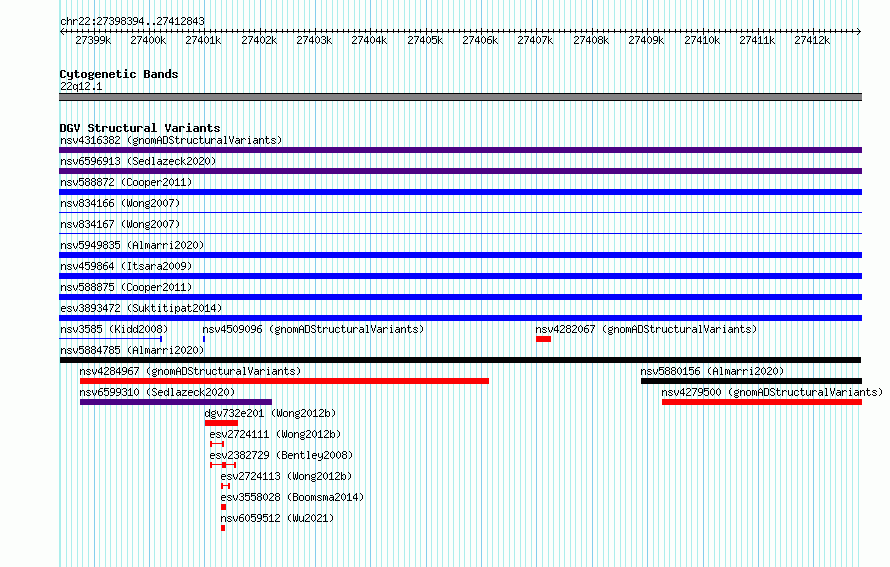Open nsv6596913 (Sedlazeck2020) variant label
Viewport: 890px width, 567px height.
click(138, 161)
